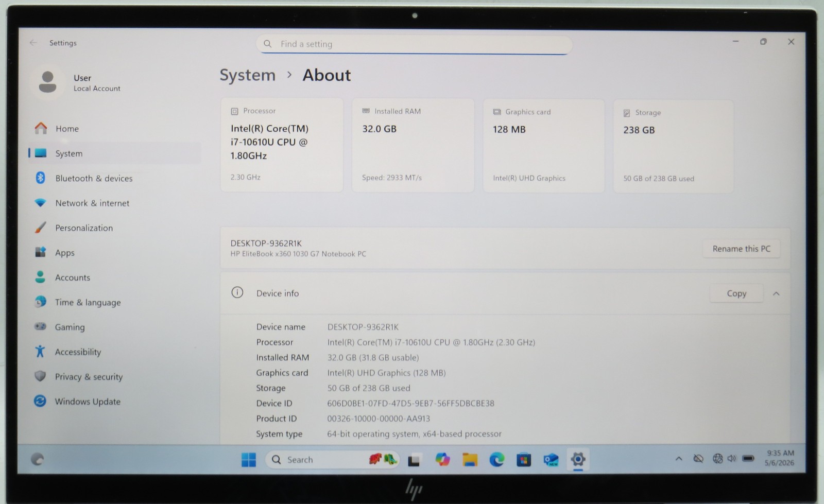Image resolution: width=824 pixels, height=504 pixels.
Task: Open the Storage info card
Action: [x=673, y=146]
